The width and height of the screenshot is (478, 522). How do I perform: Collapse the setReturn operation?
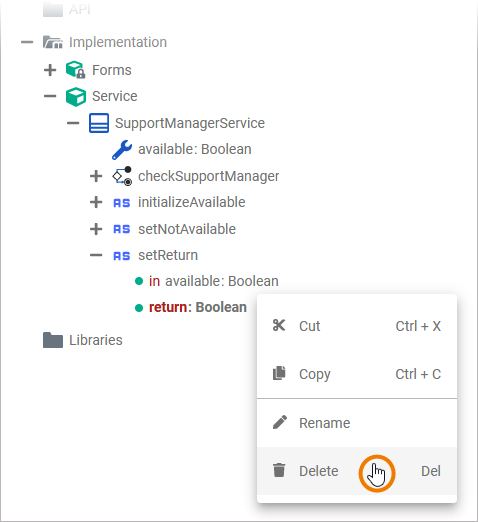point(96,255)
